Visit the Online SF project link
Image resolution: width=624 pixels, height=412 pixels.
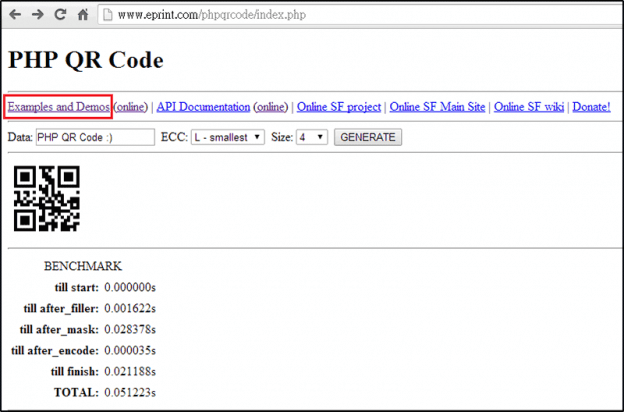(x=339, y=106)
